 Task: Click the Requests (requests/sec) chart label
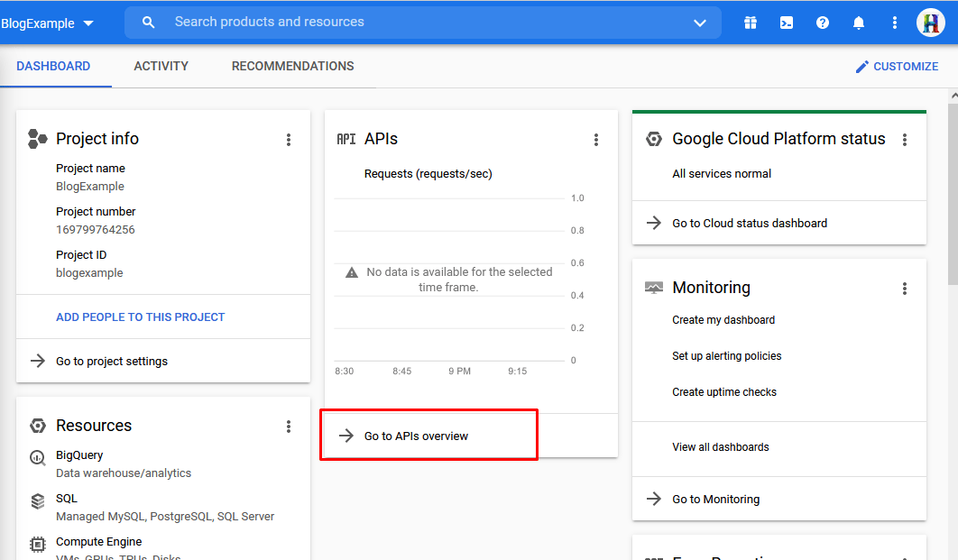coord(428,173)
